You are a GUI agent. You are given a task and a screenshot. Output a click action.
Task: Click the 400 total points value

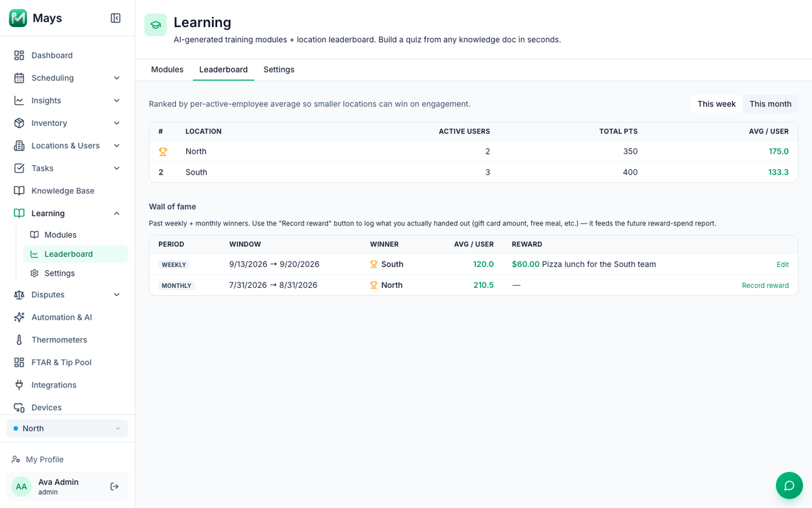[x=630, y=172]
